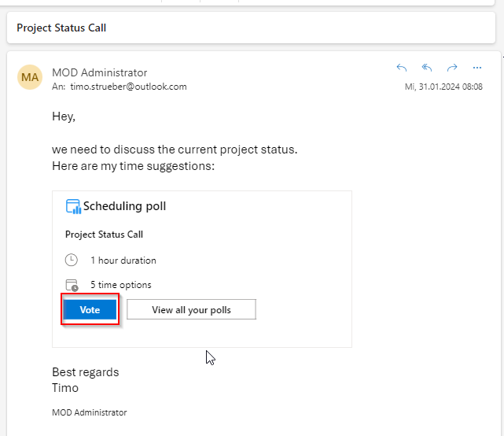Click the email subject Project Status Call header
The height and width of the screenshot is (436, 504).
tap(61, 28)
